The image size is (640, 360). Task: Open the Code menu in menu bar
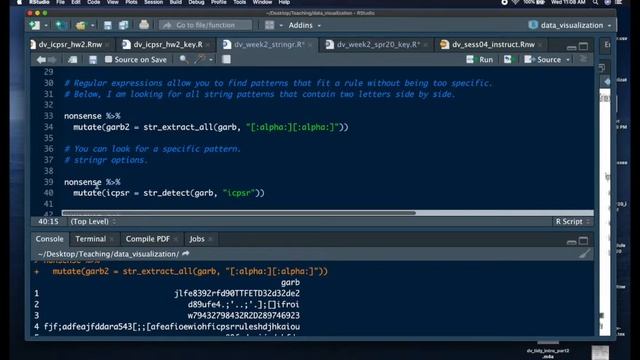93,2
